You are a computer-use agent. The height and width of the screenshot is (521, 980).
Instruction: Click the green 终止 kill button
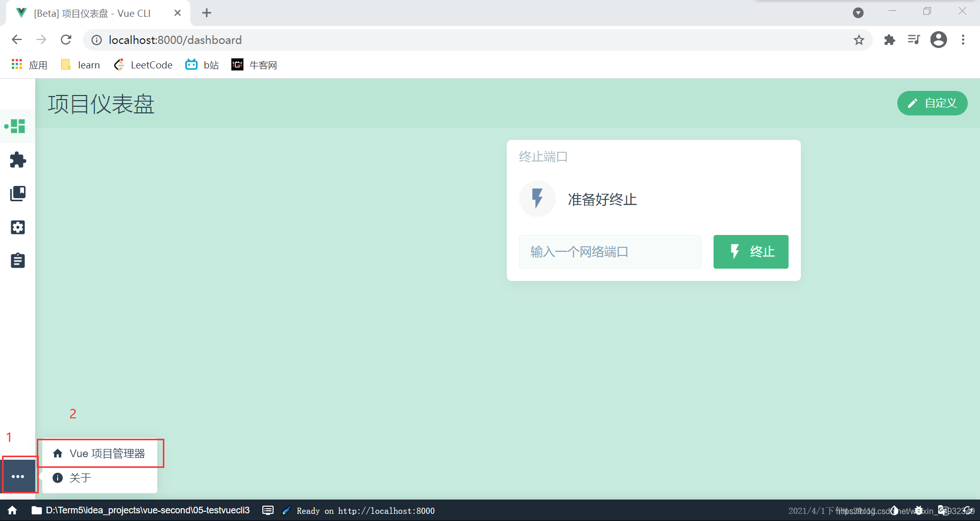pyautogui.click(x=751, y=252)
